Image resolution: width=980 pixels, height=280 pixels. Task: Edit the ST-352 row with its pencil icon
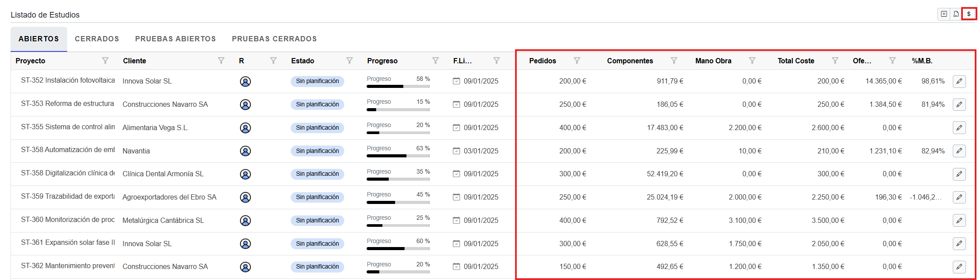point(959,81)
